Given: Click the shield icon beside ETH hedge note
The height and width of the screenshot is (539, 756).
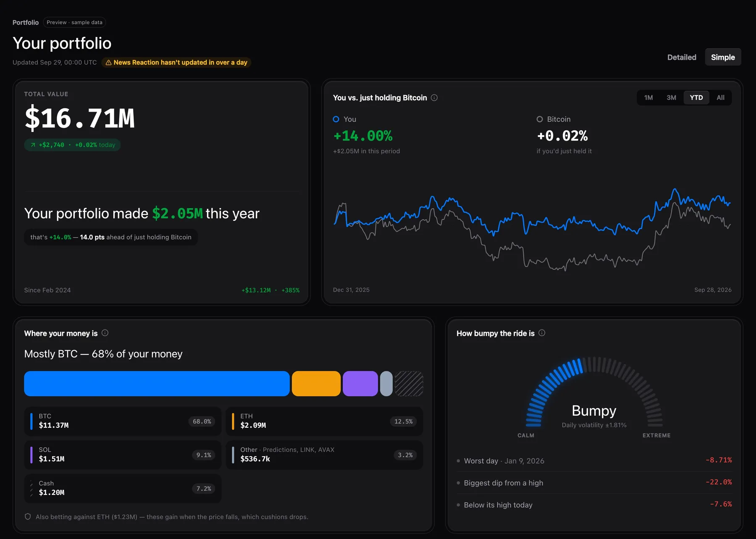Looking at the screenshot, I should coord(28,517).
